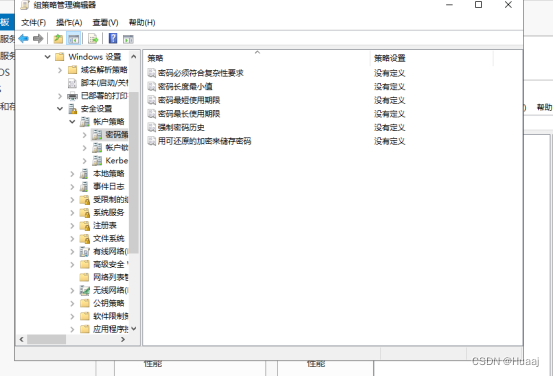Click the Up one level folder icon
The image size is (554, 376).
point(58,39)
